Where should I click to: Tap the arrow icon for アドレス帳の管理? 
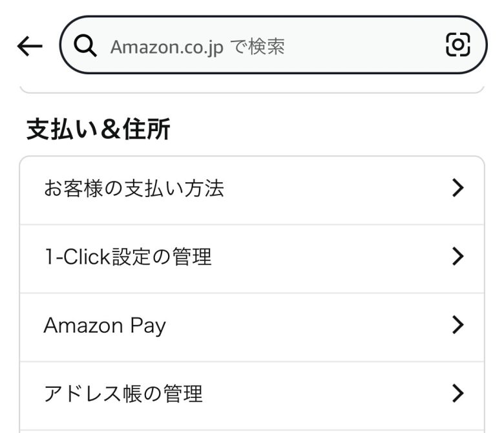pos(458,393)
